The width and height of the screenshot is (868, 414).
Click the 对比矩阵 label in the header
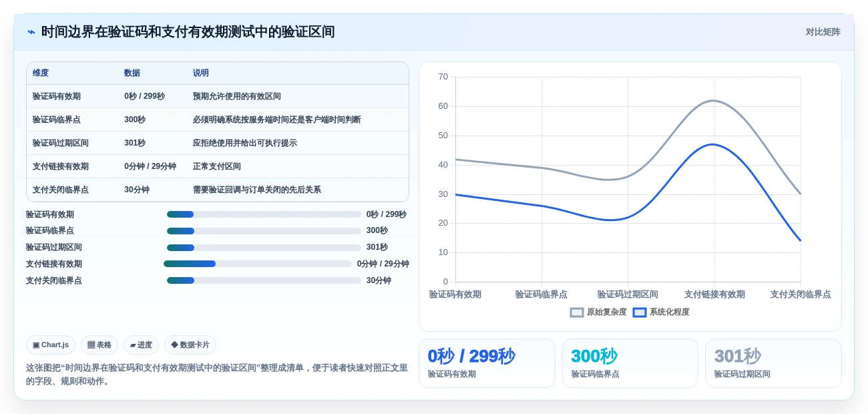coord(823,32)
